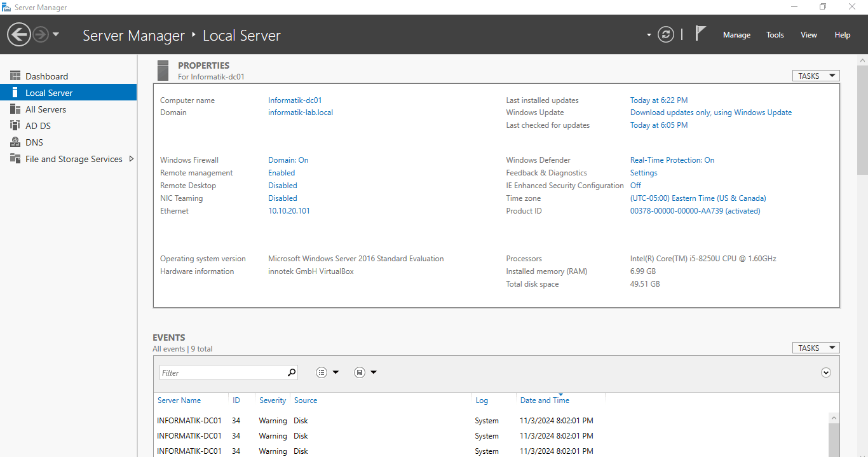Image resolution: width=868 pixels, height=457 pixels.
Task: Go back using the back arrow
Action: point(19,34)
